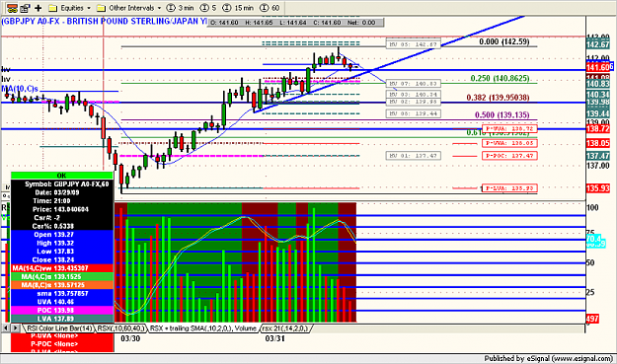617x364 pixels.
Task: Click the 0.000 (142.59) Fibonacci label
Action: (x=504, y=41)
